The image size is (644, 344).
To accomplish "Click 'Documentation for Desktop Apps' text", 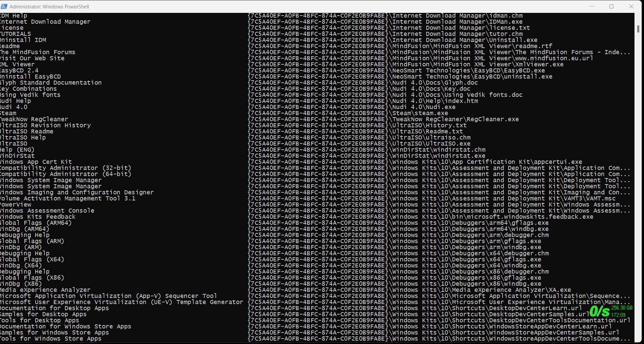I will tap(55, 308).
